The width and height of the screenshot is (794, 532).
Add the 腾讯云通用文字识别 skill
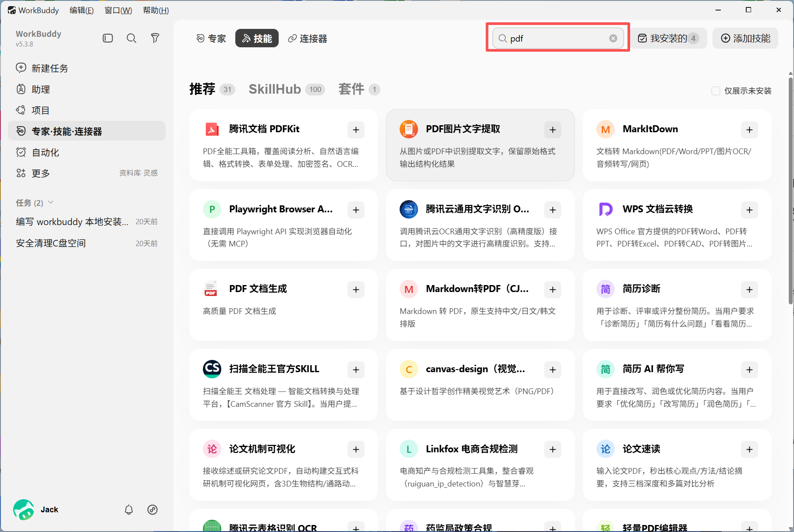[553, 210]
